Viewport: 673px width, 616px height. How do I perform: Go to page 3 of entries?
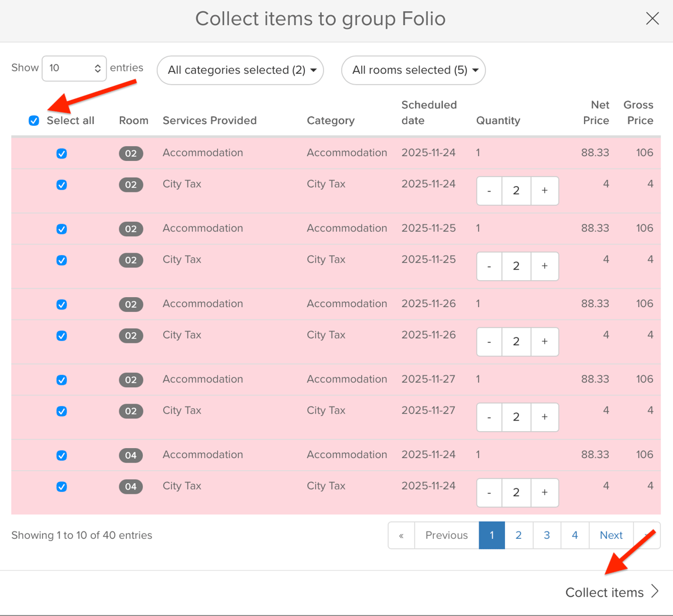click(547, 535)
